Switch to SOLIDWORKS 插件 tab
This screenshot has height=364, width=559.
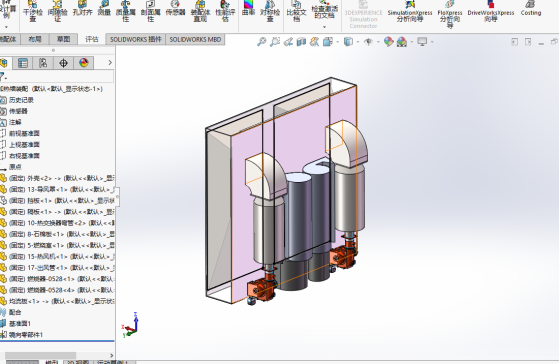(135, 39)
